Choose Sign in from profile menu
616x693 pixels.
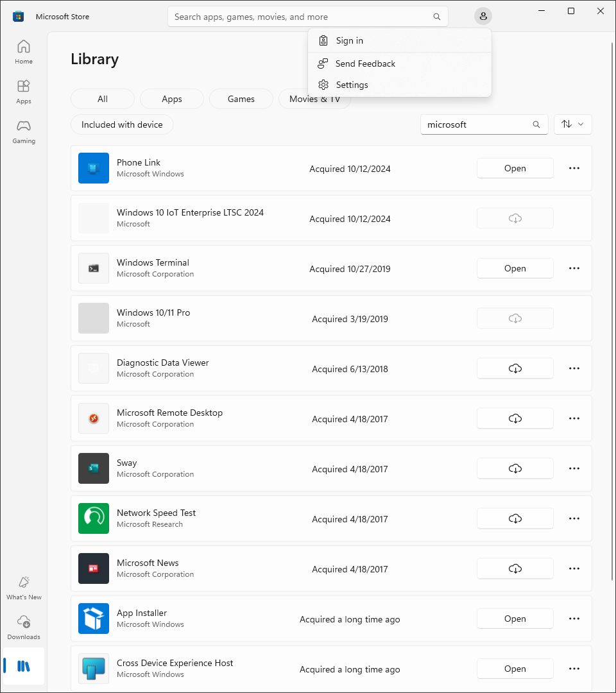[x=400, y=40]
